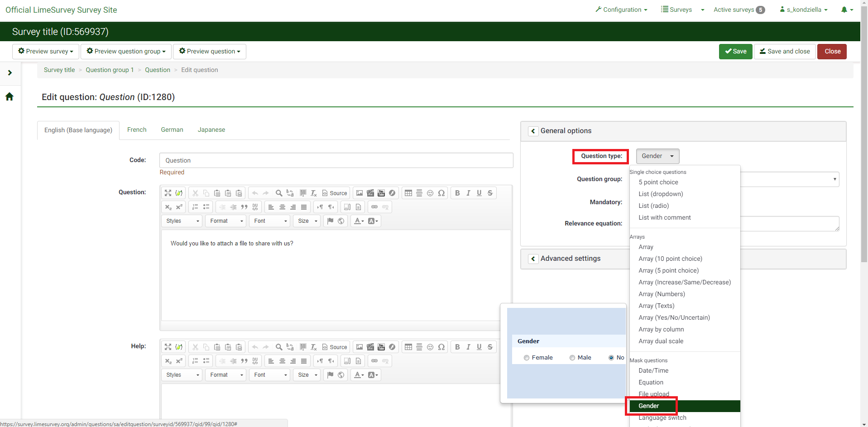Select the Male radio button

pos(572,358)
